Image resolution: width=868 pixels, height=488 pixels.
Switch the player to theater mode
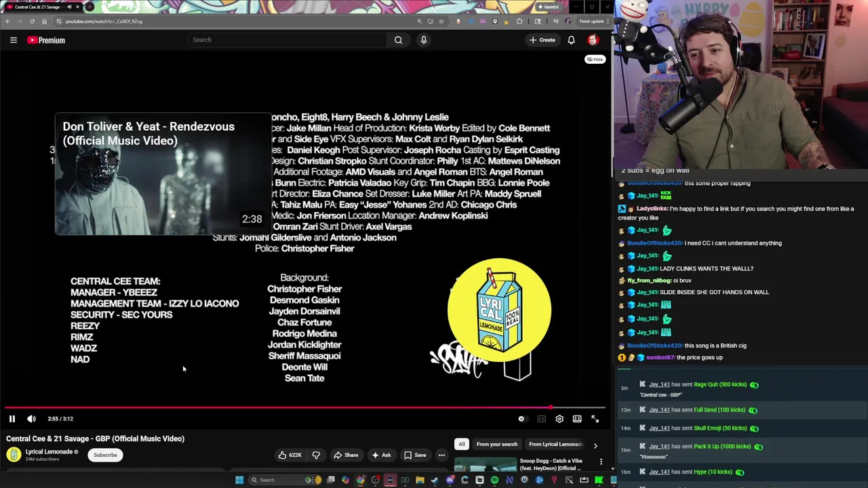[577, 419]
